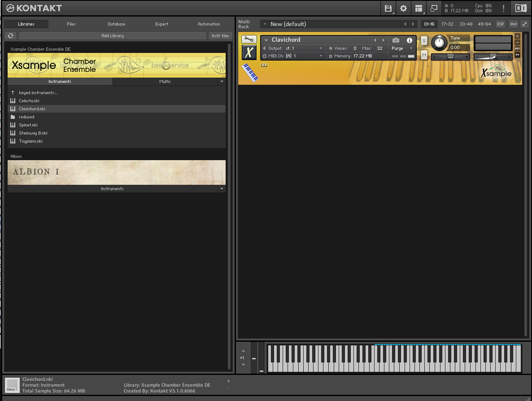Load Spinet.nki instrument
Viewport: 532px width, 401px height.
coord(116,125)
